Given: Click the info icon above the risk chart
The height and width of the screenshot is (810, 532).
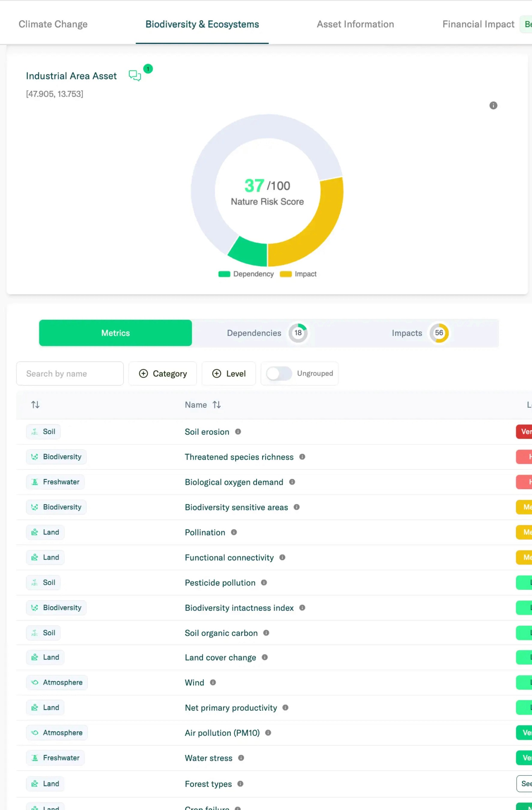Looking at the screenshot, I should point(493,106).
